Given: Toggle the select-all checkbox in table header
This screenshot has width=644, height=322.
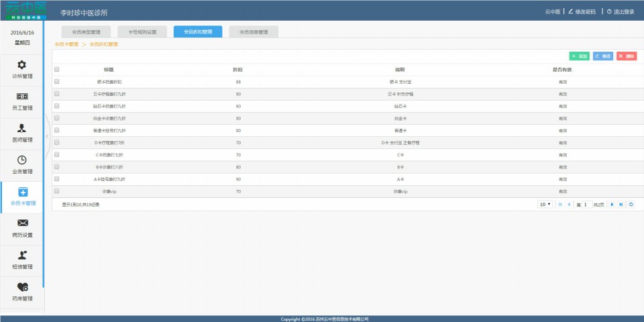Looking at the screenshot, I should pos(57,69).
